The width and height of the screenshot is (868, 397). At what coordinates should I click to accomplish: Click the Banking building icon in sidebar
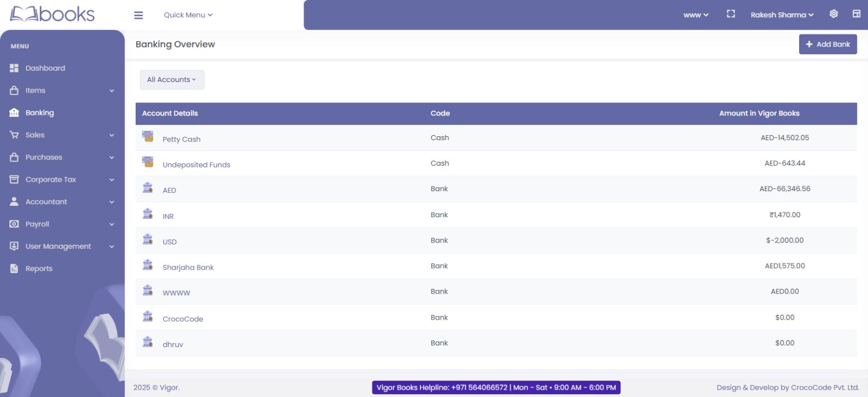coord(14,113)
